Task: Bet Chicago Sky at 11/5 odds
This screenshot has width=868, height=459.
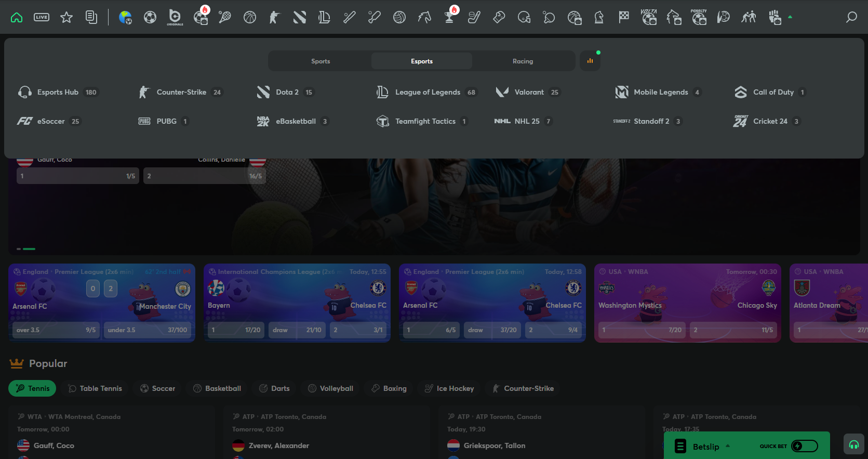Action: pos(733,330)
